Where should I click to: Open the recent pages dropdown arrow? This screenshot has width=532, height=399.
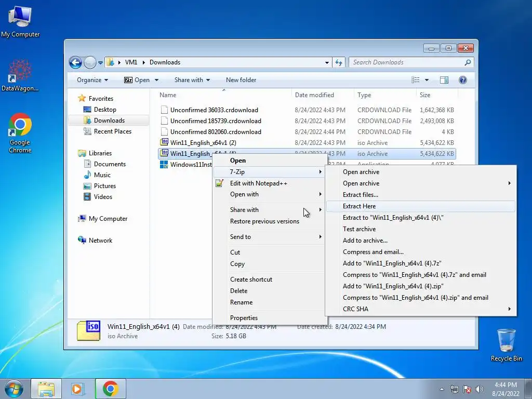pyautogui.click(x=100, y=62)
